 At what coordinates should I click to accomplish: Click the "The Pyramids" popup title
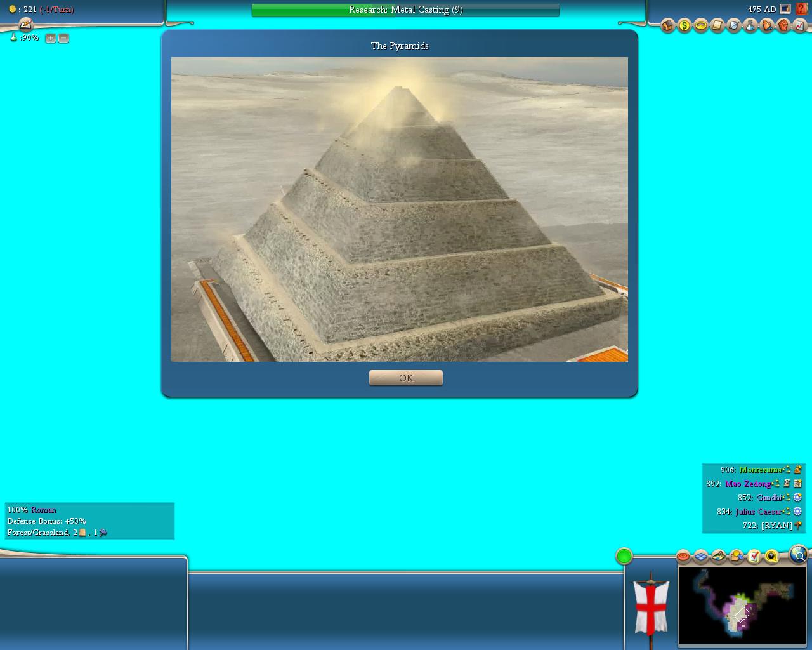point(400,46)
